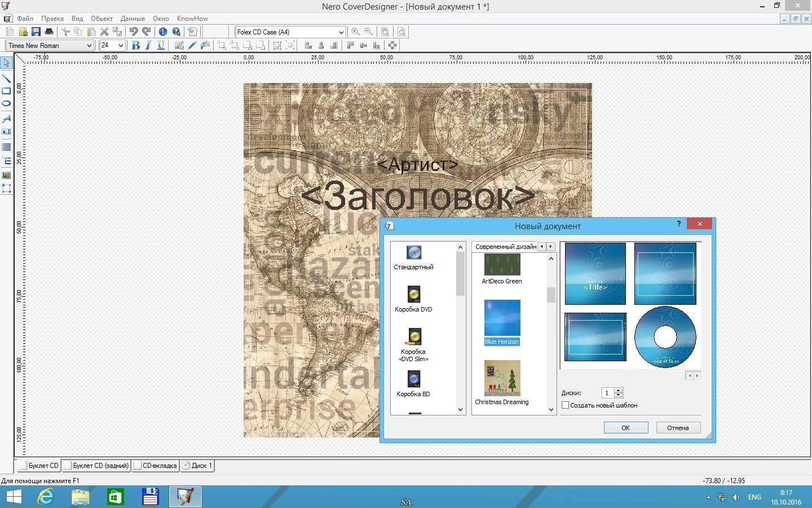Image resolution: width=812 pixels, height=508 pixels.
Task: Click the Delete X icon in toolbar
Action: [x=104, y=32]
